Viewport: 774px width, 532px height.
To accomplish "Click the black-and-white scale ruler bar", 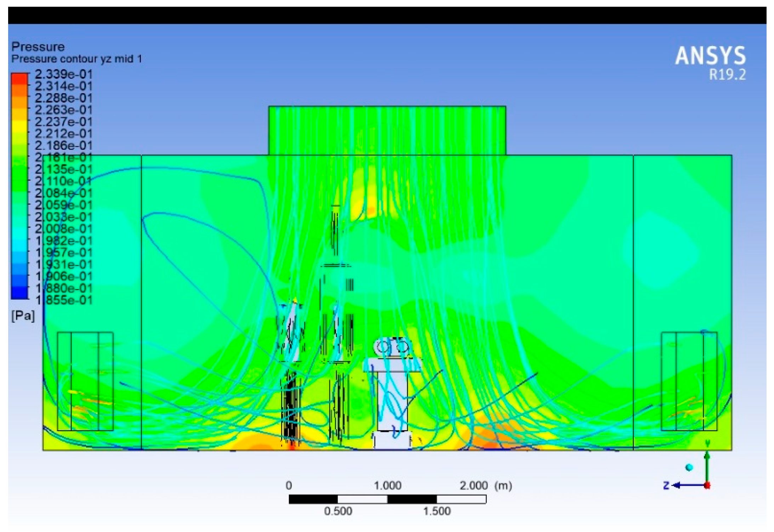I will 387,499.
